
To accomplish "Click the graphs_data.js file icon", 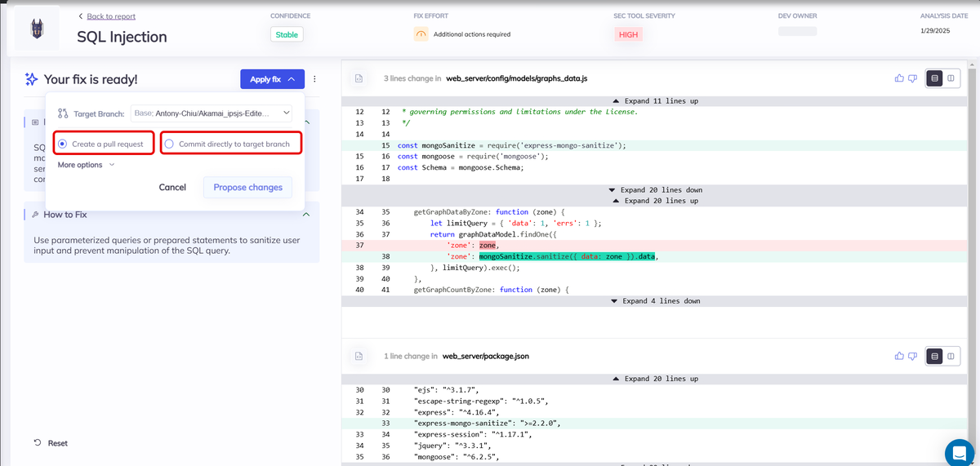I will tap(358, 78).
